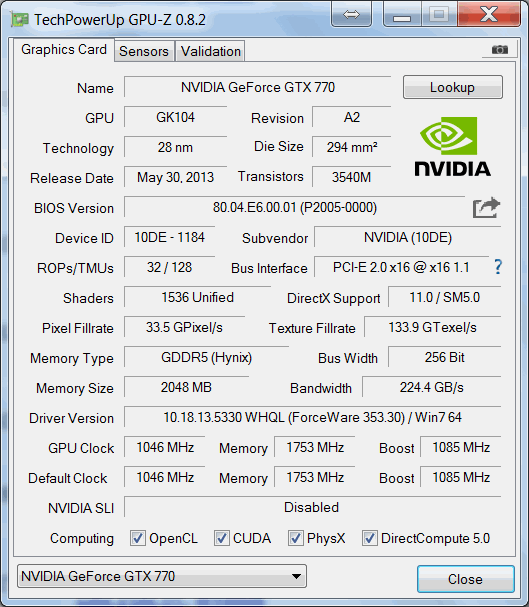Minimize the GPU-Z window
Screen dimensions: 529x607
[x=402, y=15]
